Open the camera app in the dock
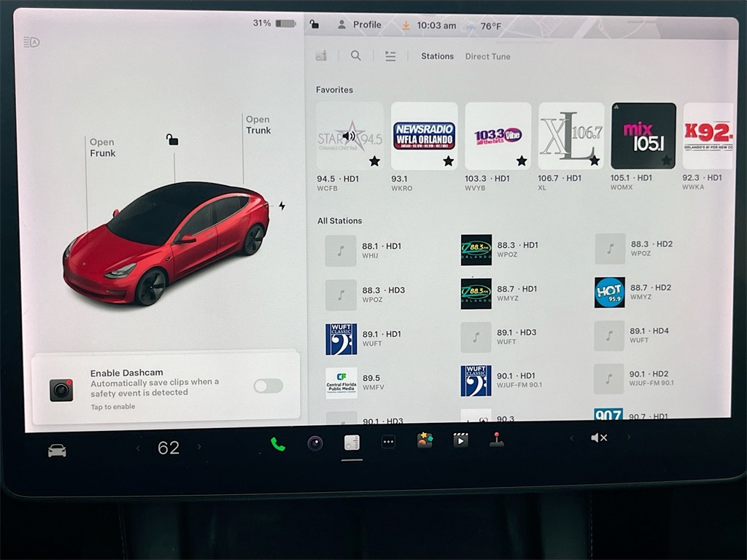 315,443
